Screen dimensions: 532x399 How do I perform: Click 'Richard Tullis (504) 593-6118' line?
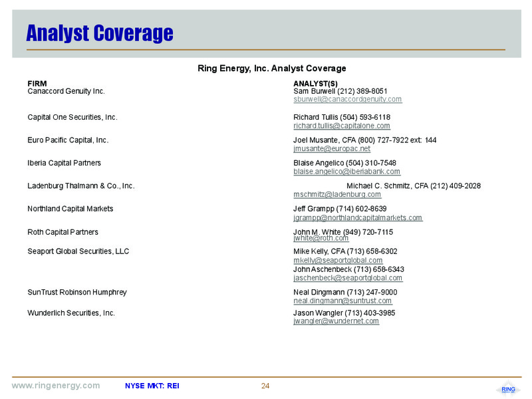(342, 118)
